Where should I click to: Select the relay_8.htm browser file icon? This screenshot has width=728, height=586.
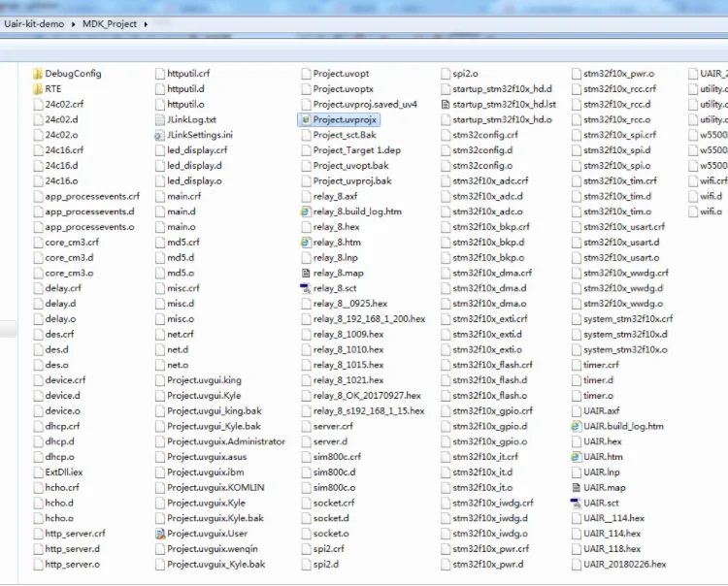coord(305,242)
